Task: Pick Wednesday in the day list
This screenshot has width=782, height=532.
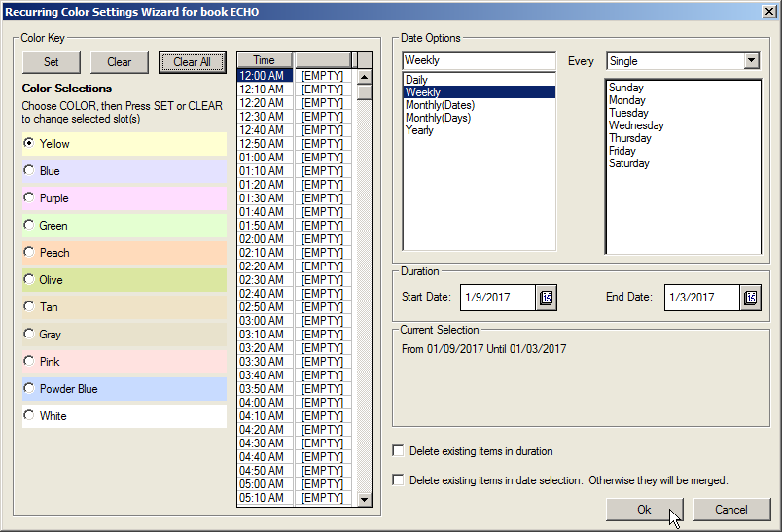Action: click(x=636, y=125)
